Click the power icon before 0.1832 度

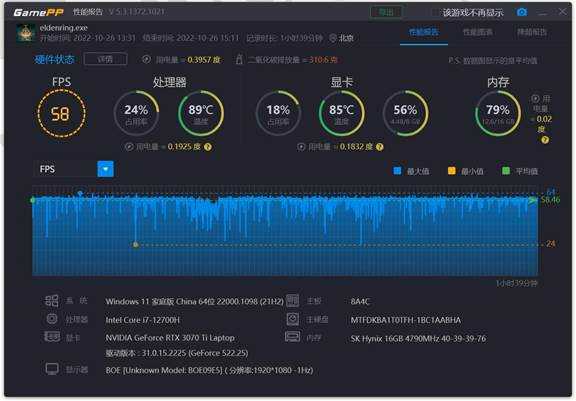pos(301,147)
